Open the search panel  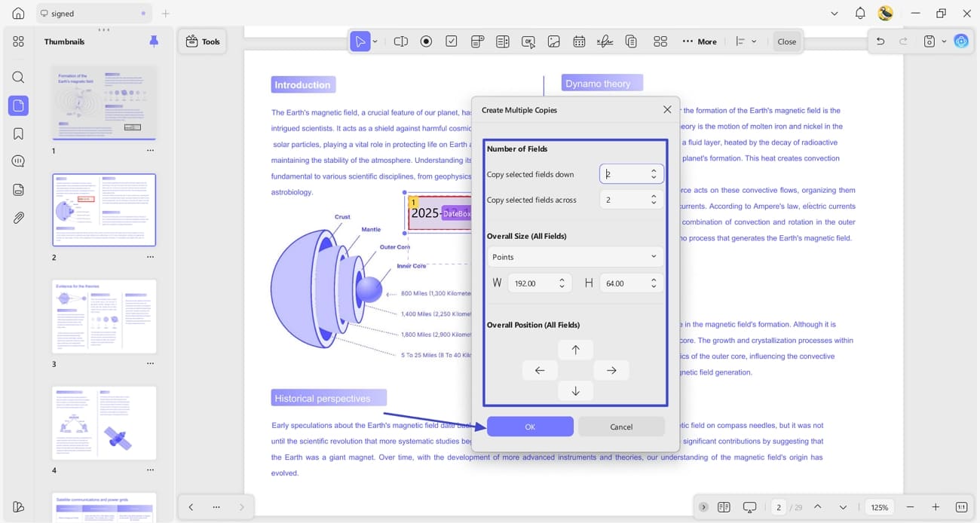pos(18,77)
